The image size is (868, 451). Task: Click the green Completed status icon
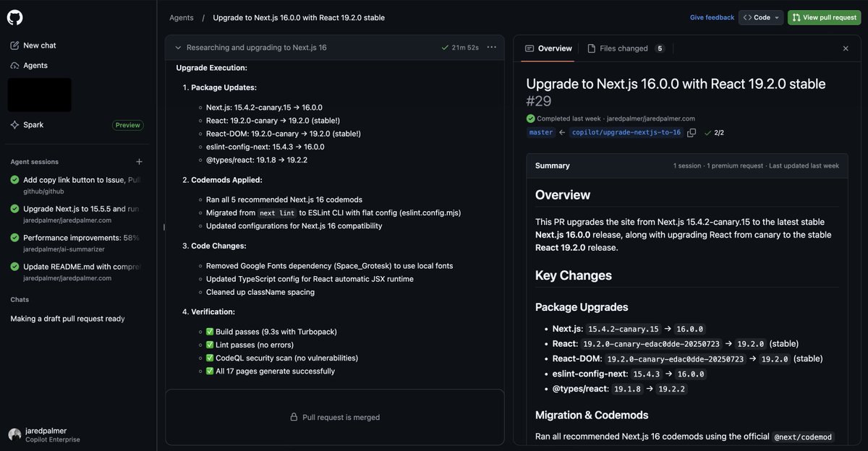(x=531, y=119)
